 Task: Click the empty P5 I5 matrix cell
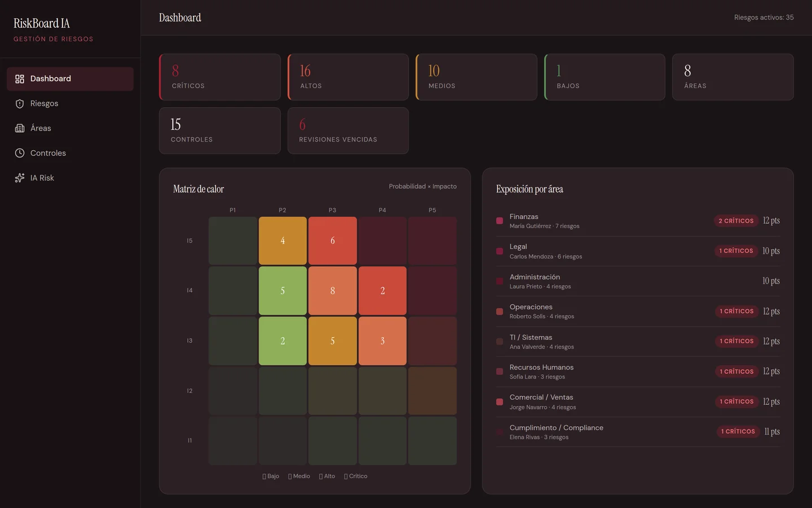point(433,241)
